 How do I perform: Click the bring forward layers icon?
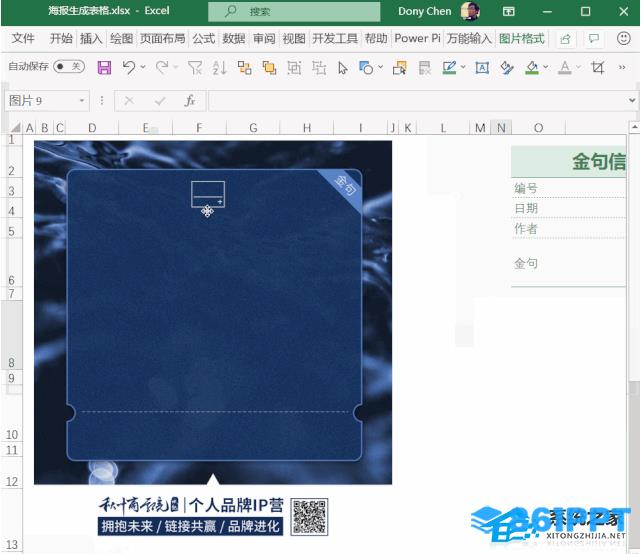(269, 67)
